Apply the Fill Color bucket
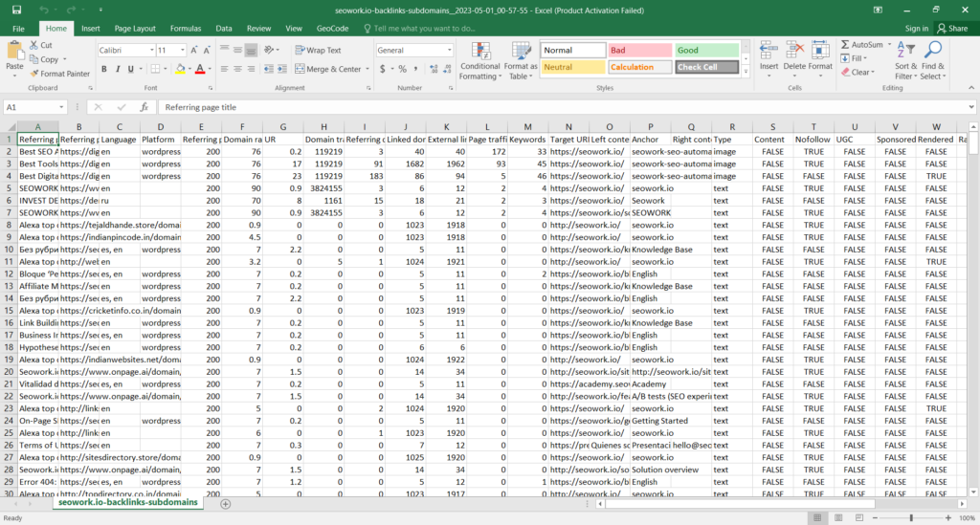The height and width of the screenshot is (525, 980). click(x=180, y=69)
